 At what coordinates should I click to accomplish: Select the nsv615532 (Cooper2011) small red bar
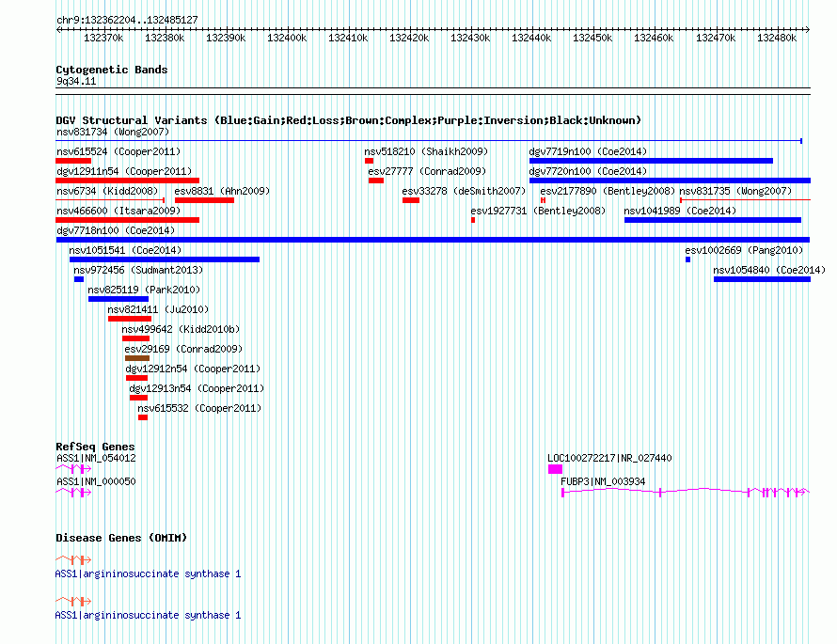(x=143, y=417)
